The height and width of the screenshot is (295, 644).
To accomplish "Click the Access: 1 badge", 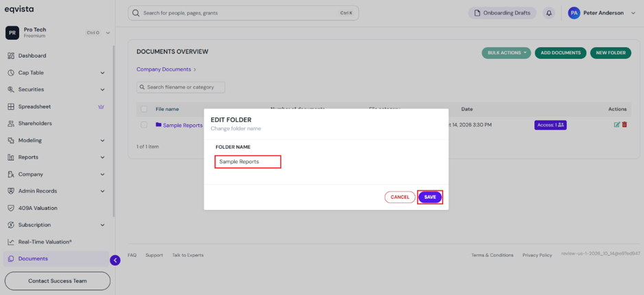I will 550,125.
